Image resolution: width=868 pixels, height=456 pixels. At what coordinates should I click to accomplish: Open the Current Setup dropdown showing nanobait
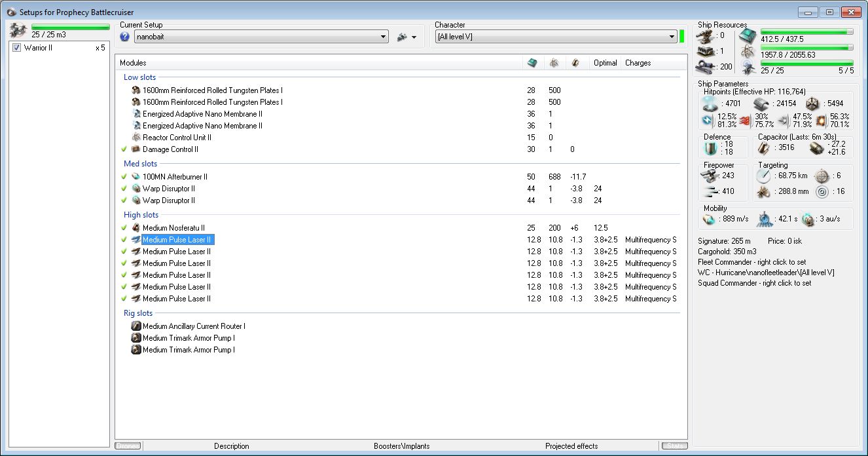pos(261,37)
